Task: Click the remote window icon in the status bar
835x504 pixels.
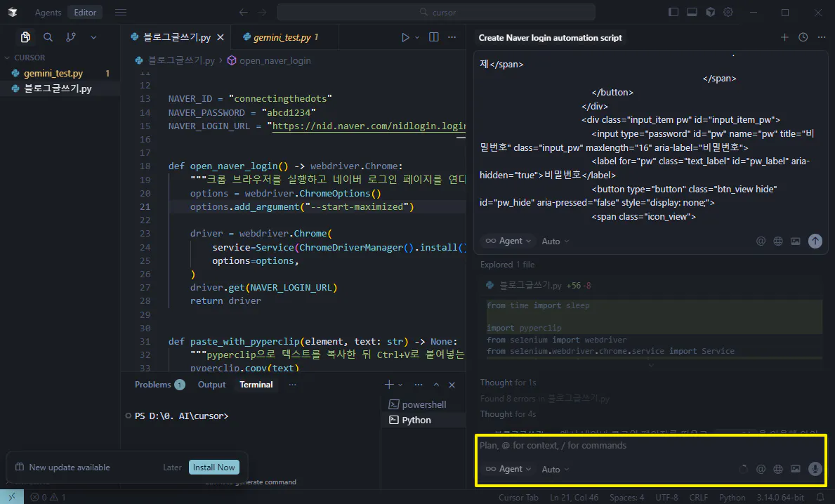Action: click(x=12, y=497)
